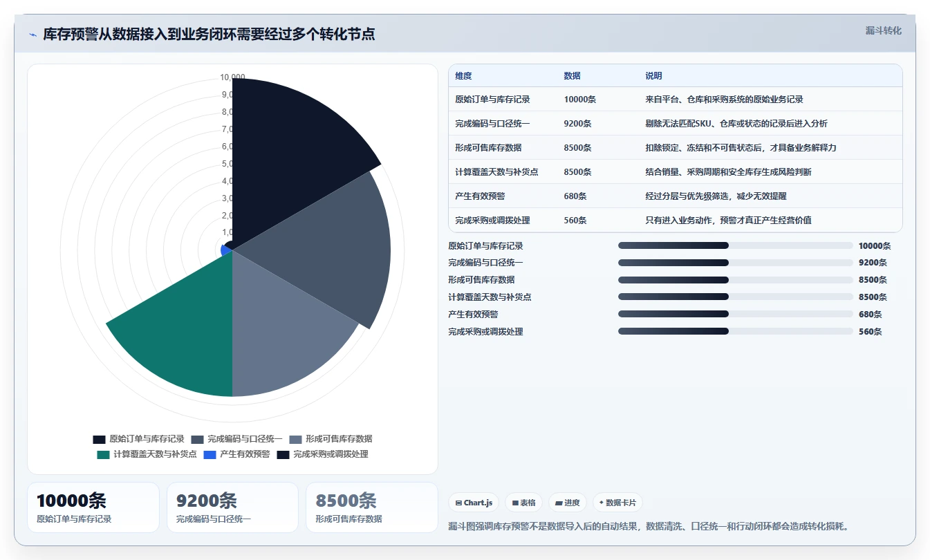Click the 数据 column header
930x560 pixels.
tap(572, 76)
